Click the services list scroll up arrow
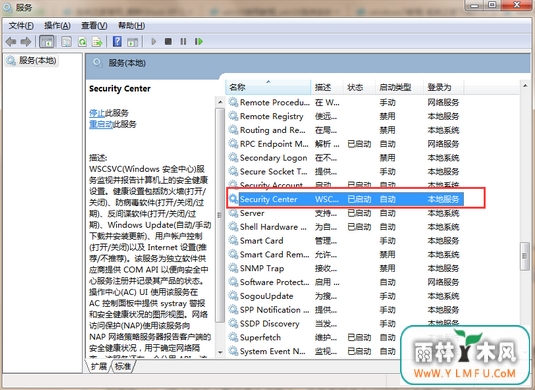This screenshot has width=535, height=390. [x=525, y=86]
